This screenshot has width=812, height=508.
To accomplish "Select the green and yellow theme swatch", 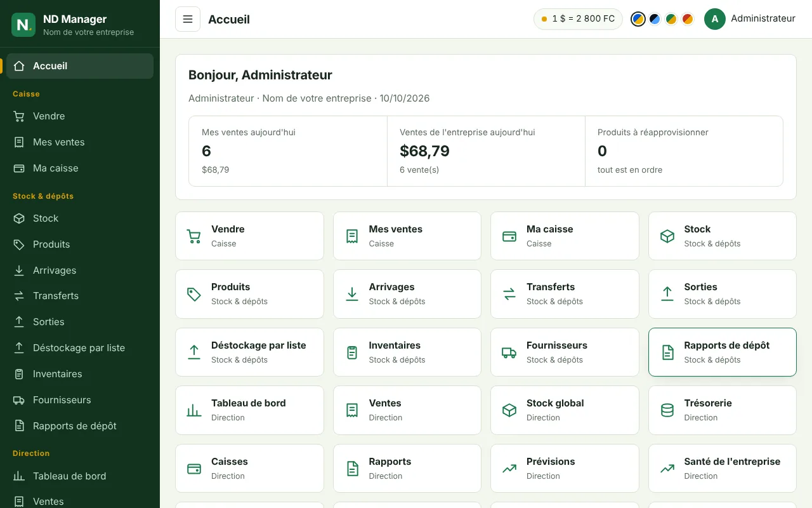I will click(671, 19).
